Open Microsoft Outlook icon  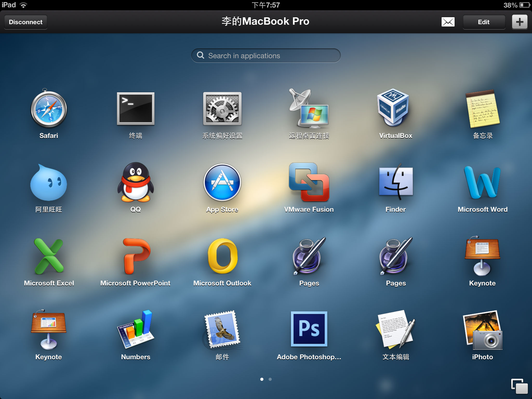click(222, 256)
